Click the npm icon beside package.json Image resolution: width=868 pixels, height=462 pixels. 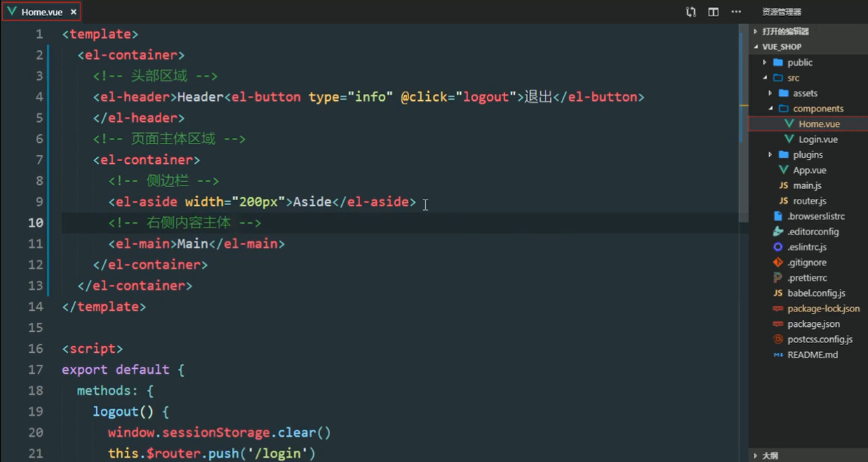(x=778, y=324)
